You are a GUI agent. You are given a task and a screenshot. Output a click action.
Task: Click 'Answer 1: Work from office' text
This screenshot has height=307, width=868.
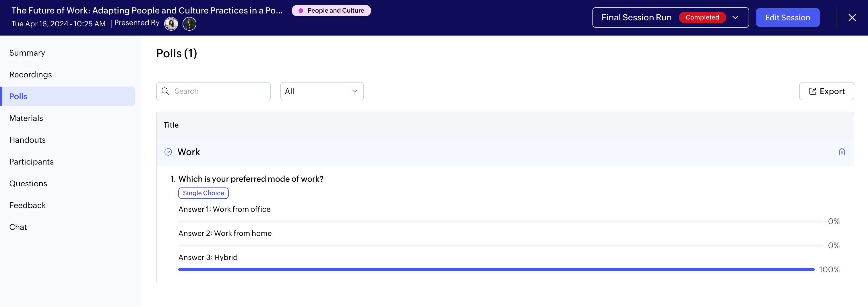pyautogui.click(x=224, y=209)
